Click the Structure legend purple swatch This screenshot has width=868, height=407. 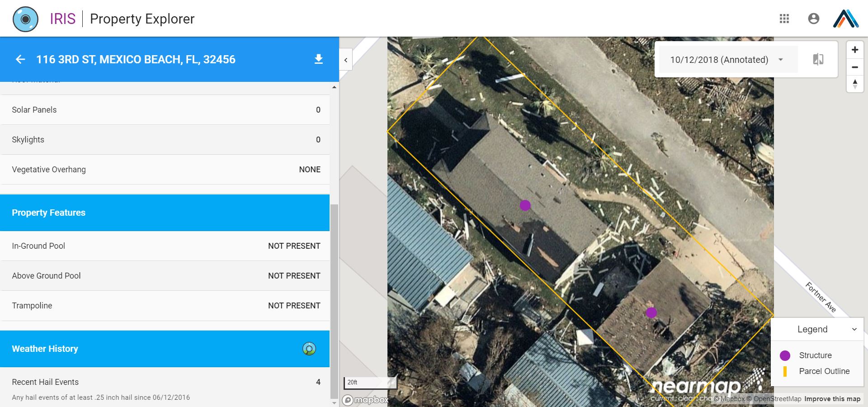[x=785, y=355]
